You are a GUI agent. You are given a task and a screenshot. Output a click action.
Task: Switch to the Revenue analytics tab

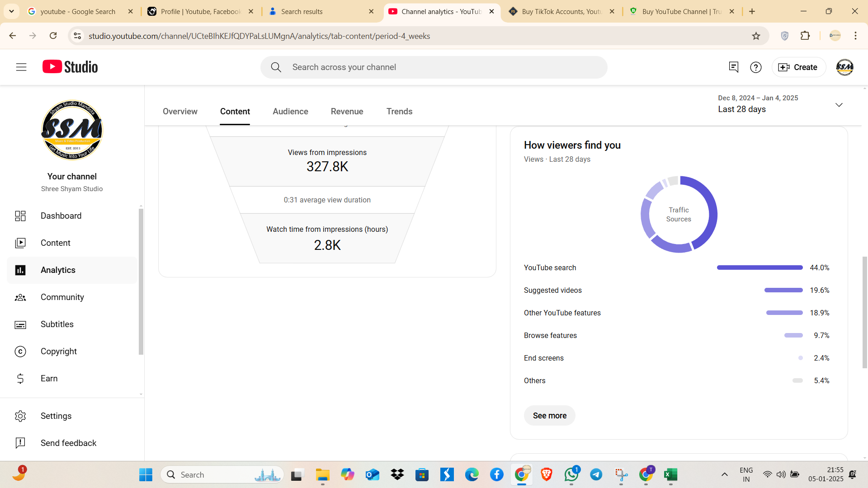click(x=347, y=112)
